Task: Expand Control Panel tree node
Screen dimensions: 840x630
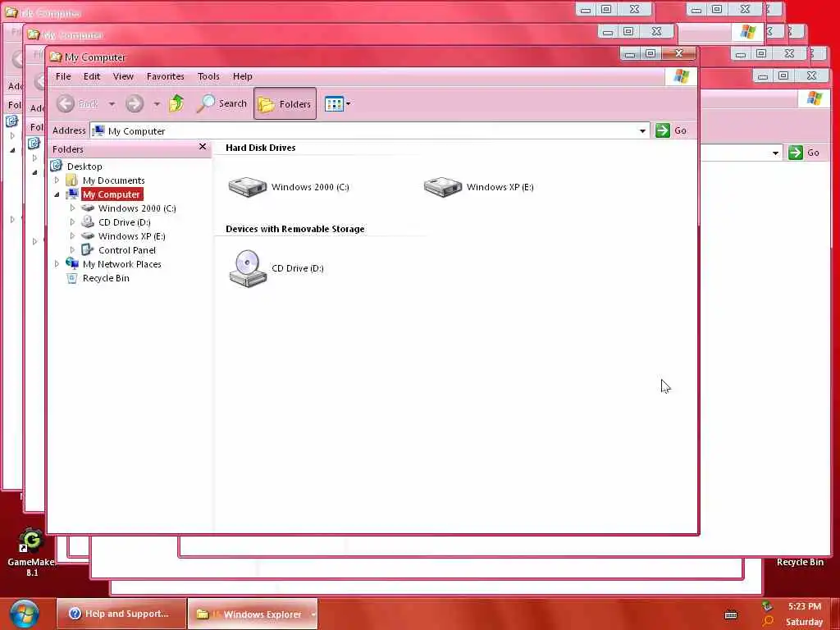Action: (x=72, y=249)
